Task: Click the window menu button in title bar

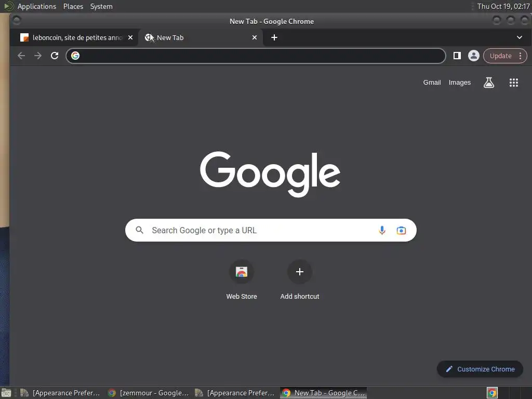Action: (x=16, y=20)
